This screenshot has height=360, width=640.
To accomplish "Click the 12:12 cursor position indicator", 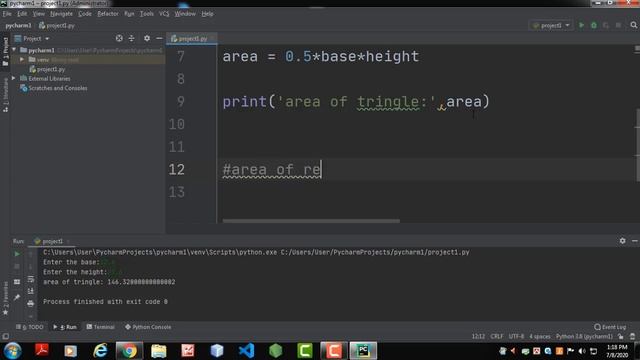I will [x=478, y=336].
